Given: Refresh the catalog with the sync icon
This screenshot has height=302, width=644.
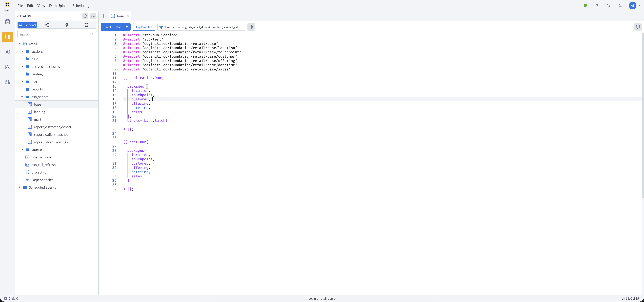Looking at the screenshot, I should [x=85, y=16].
